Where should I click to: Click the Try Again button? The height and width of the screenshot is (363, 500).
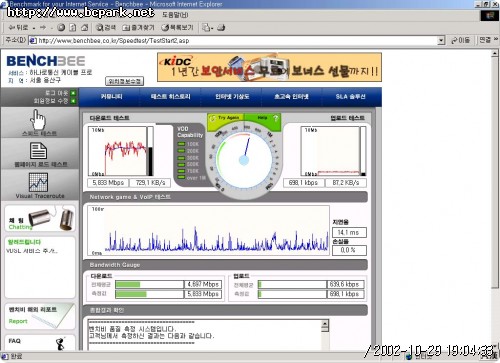point(226,118)
